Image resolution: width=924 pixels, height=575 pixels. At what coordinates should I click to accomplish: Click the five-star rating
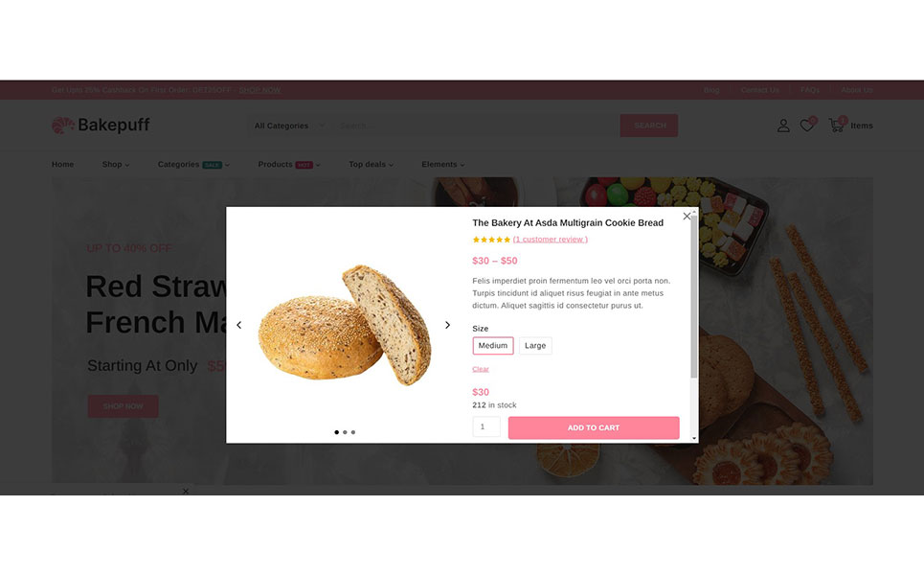[x=491, y=240]
